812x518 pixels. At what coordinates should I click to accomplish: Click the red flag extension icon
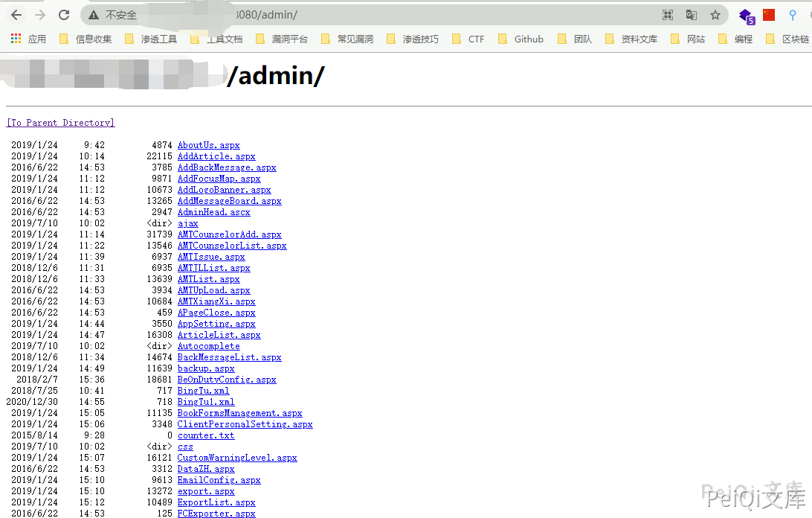point(769,15)
